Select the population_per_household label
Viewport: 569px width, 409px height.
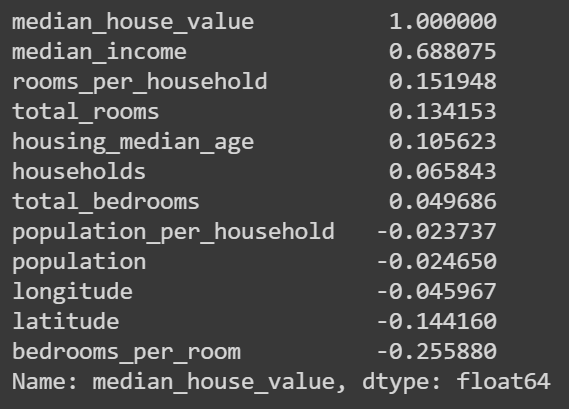point(173,233)
